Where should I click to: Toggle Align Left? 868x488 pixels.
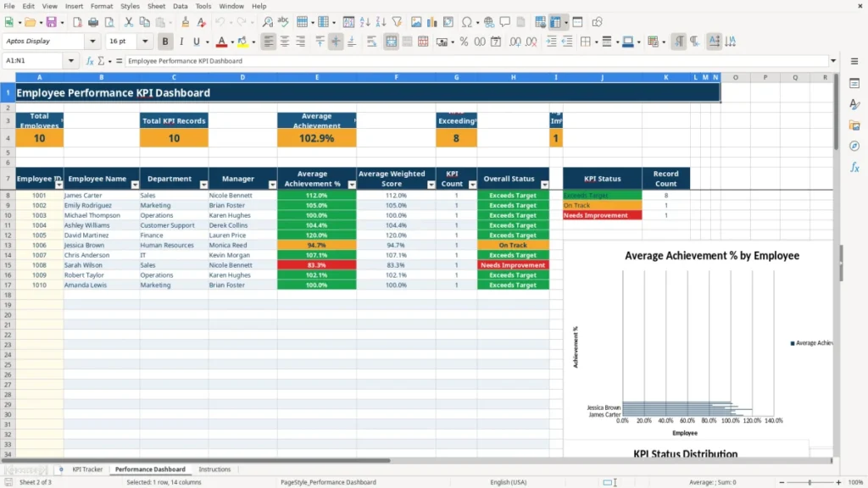click(x=269, y=42)
